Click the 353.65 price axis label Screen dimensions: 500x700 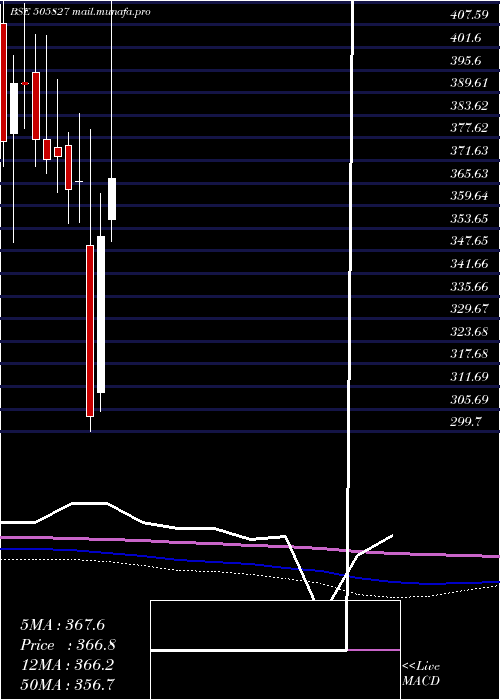coord(469,219)
